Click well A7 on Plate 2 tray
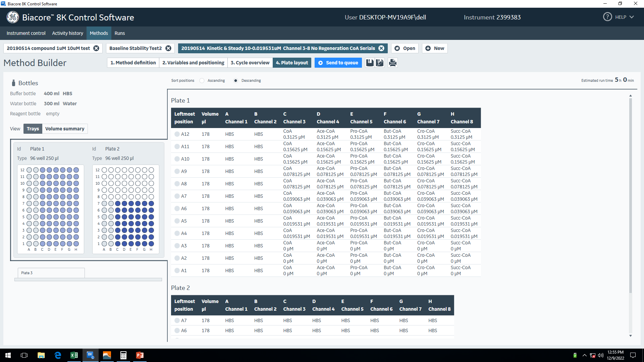The image size is (644, 362). coord(104,203)
